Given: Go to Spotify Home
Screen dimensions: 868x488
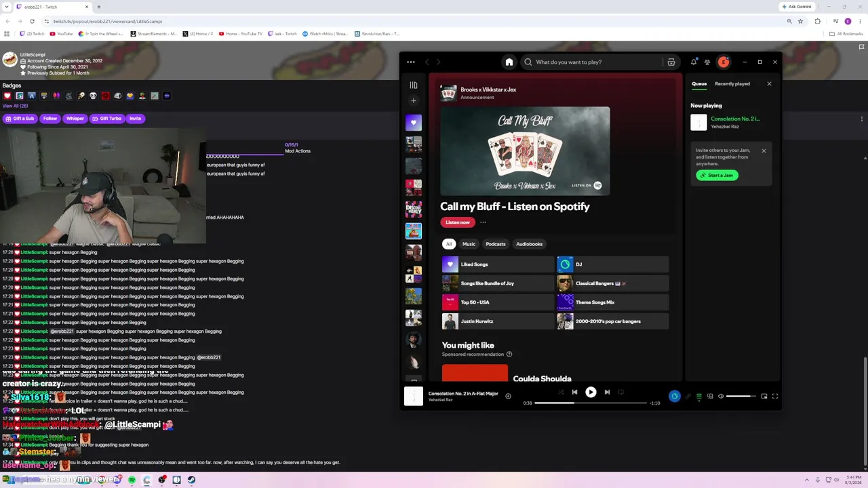Looking at the screenshot, I should (509, 62).
